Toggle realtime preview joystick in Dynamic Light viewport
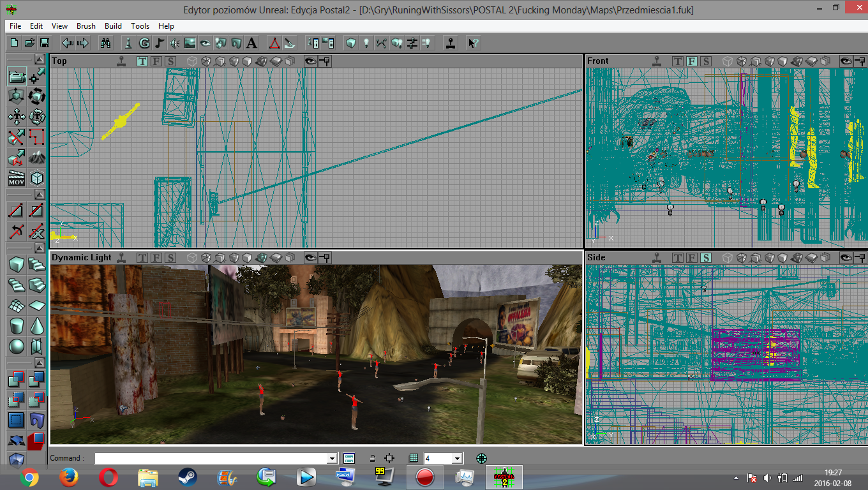The height and width of the screenshot is (490, 868). click(x=121, y=258)
